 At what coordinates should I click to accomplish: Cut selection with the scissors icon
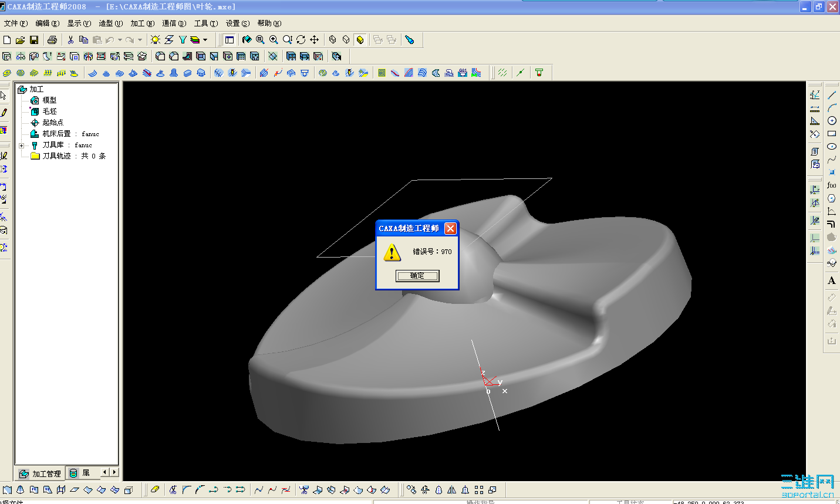pyautogui.click(x=70, y=40)
